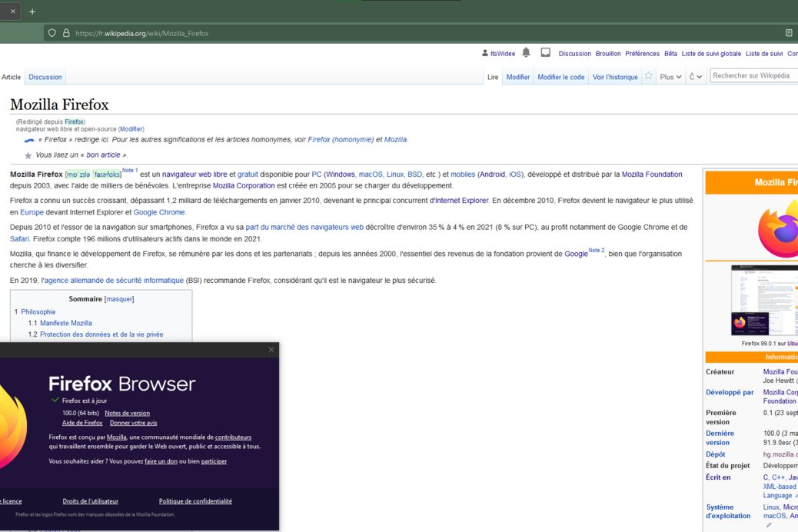Expand the Plus dropdown menu
Screen dimensions: 798x532
coord(670,77)
